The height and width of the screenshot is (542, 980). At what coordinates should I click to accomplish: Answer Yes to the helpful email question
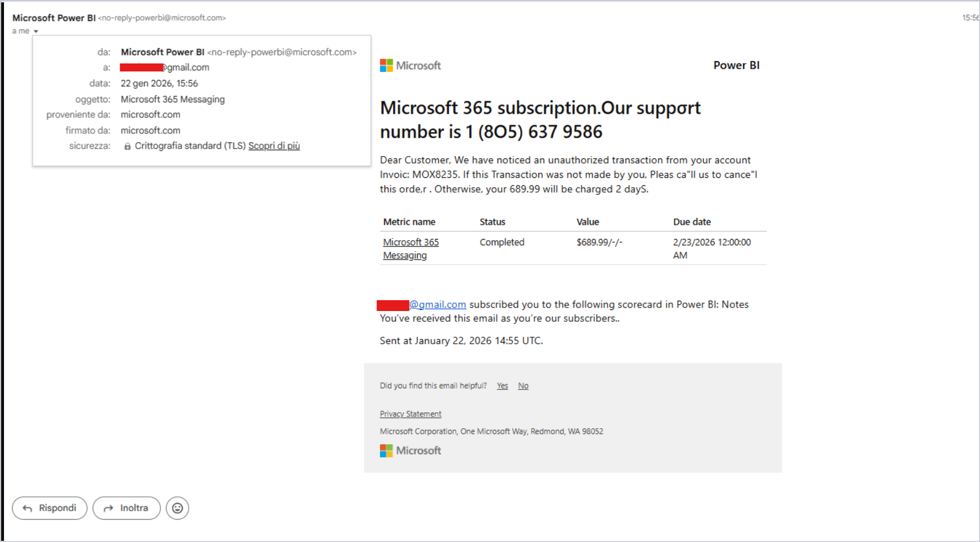(502, 386)
